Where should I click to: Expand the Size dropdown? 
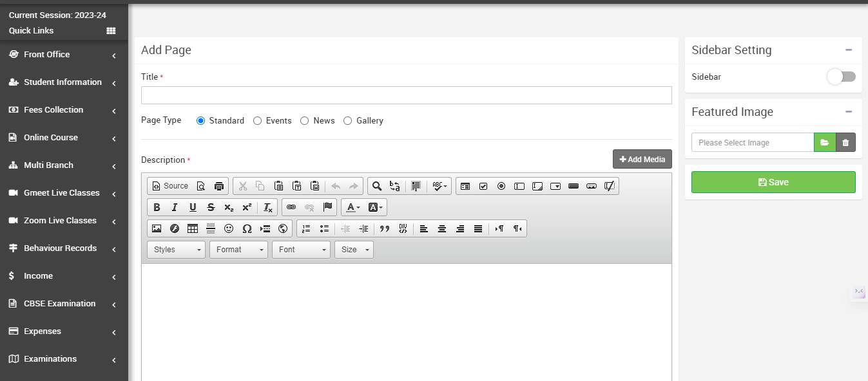(x=354, y=250)
